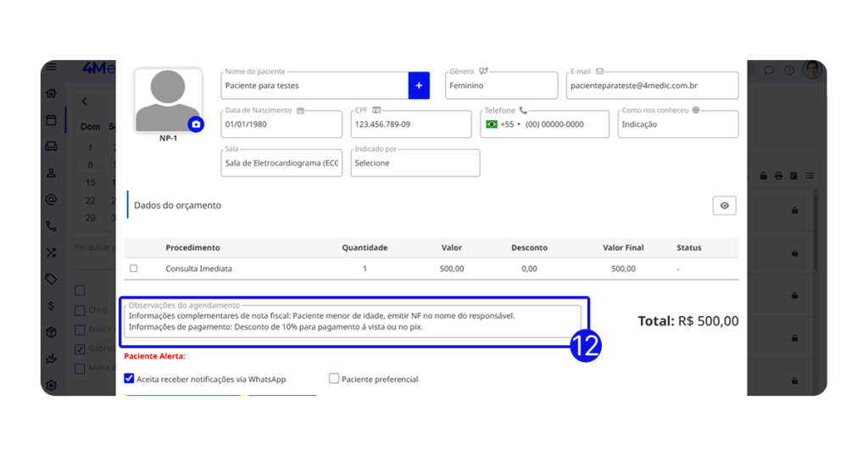The width and height of the screenshot is (868, 456).
Task: Open the Gênero dropdown showing Feminino
Action: (501, 86)
